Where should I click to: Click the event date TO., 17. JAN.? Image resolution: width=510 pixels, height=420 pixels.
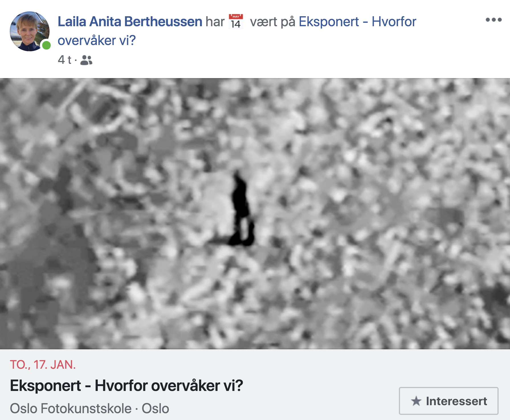[43, 365]
